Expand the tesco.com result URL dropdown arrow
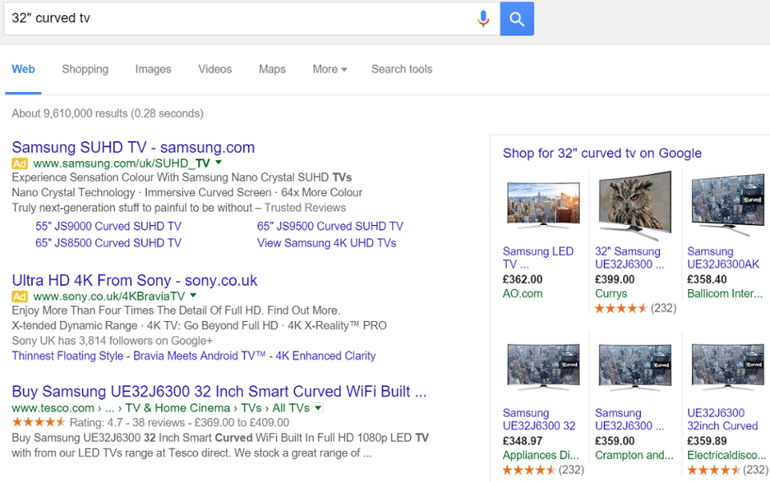Screen dimensions: 770x482 point(318,408)
